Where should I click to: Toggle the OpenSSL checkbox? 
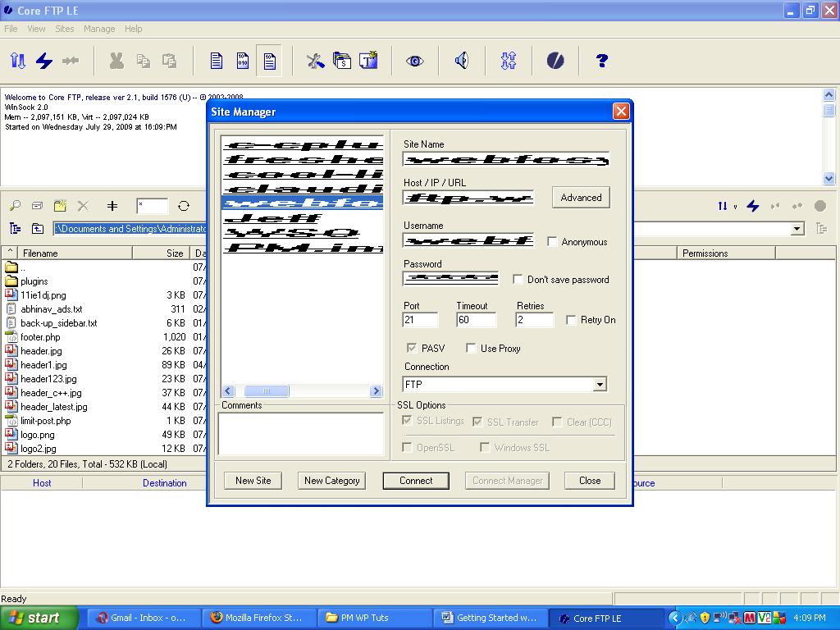407,447
